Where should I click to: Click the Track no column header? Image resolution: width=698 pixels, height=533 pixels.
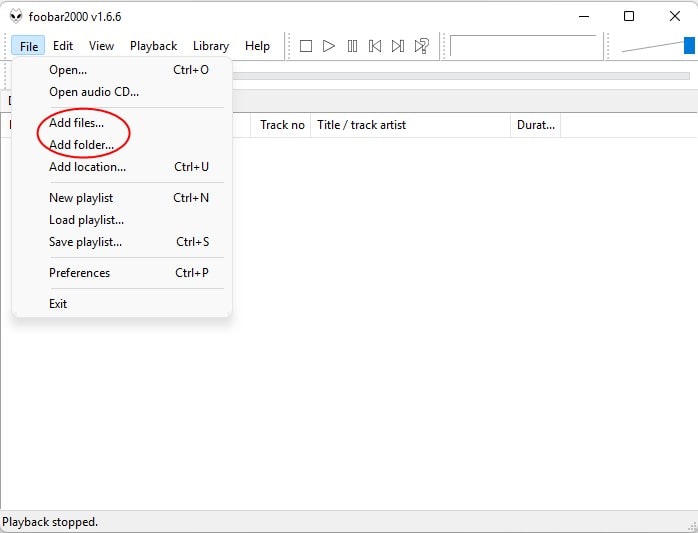[282, 125]
